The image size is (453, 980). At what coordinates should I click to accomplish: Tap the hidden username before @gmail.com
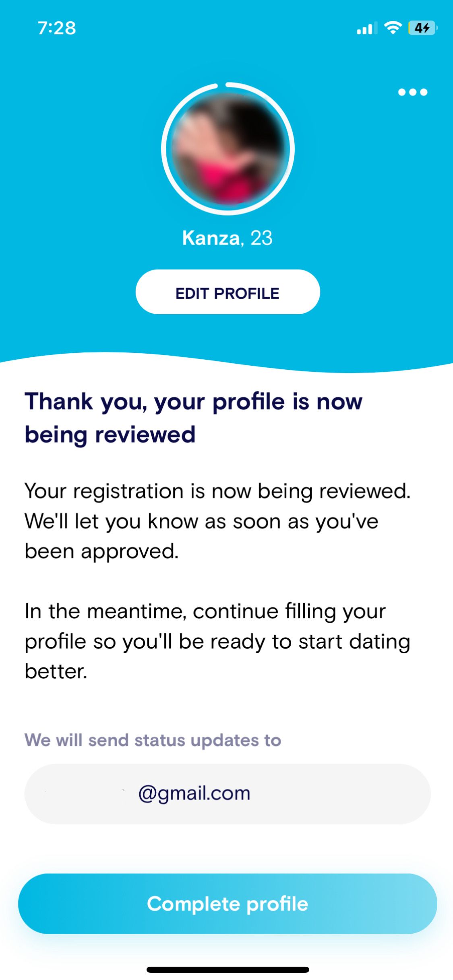click(85, 794)
